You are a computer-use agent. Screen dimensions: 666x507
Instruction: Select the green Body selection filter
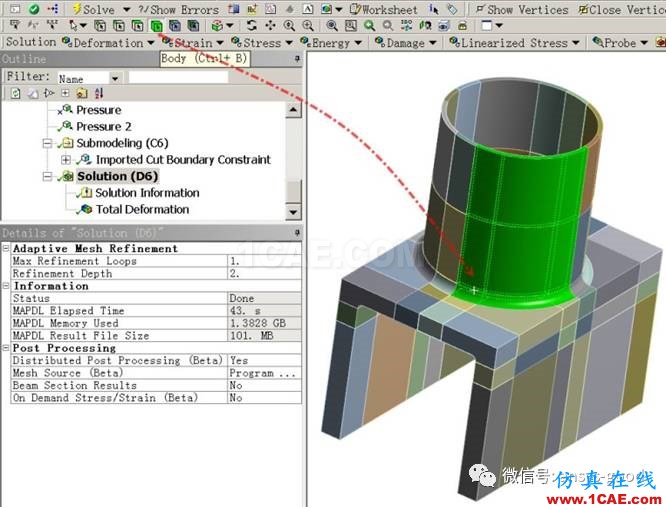[x=157, y=26]
